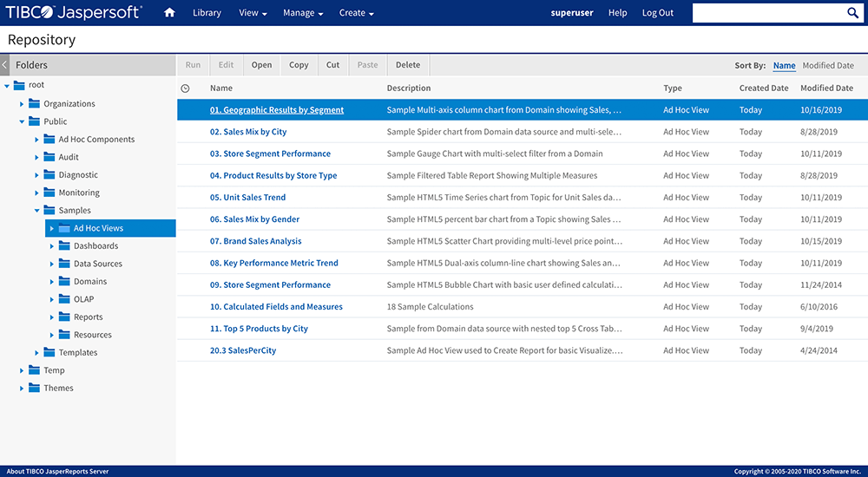The image size is (868, 477).
Task: Open the Library menu item
Action: 207,12
